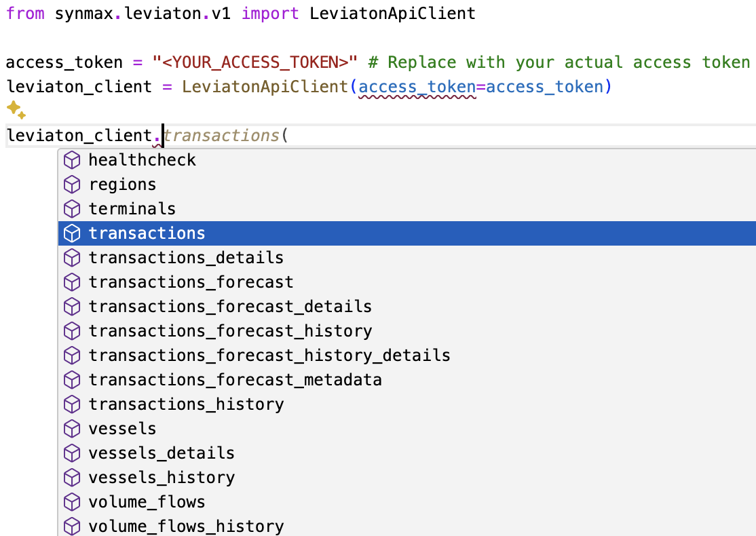
Task: Choose transactions_forecast_history_details suggestion
Action: (x=269, y=356)
